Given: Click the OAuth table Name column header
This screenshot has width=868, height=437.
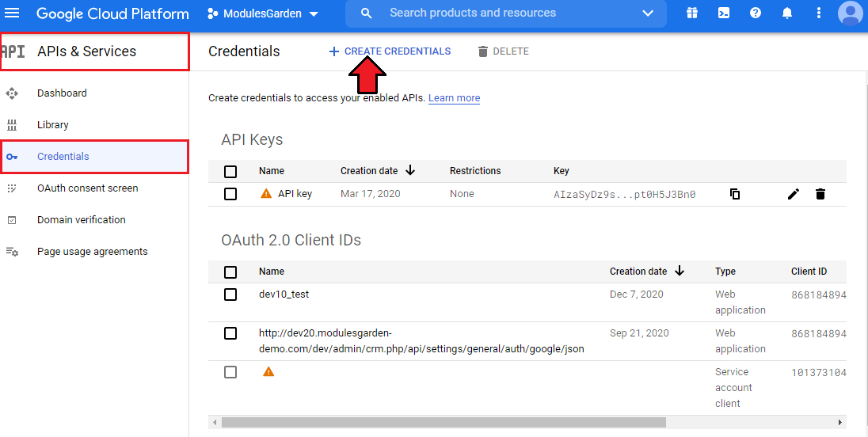Looking at the screenshot, I should coord(271,272).
